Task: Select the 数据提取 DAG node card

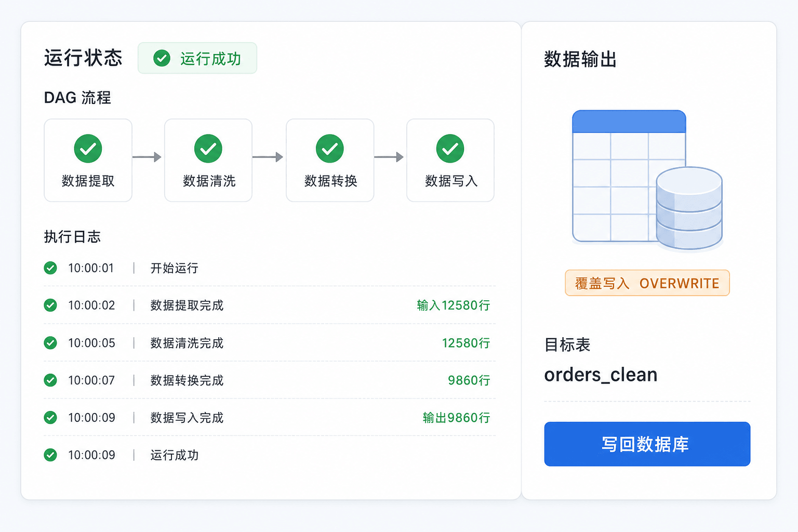Action: point(88,160)
